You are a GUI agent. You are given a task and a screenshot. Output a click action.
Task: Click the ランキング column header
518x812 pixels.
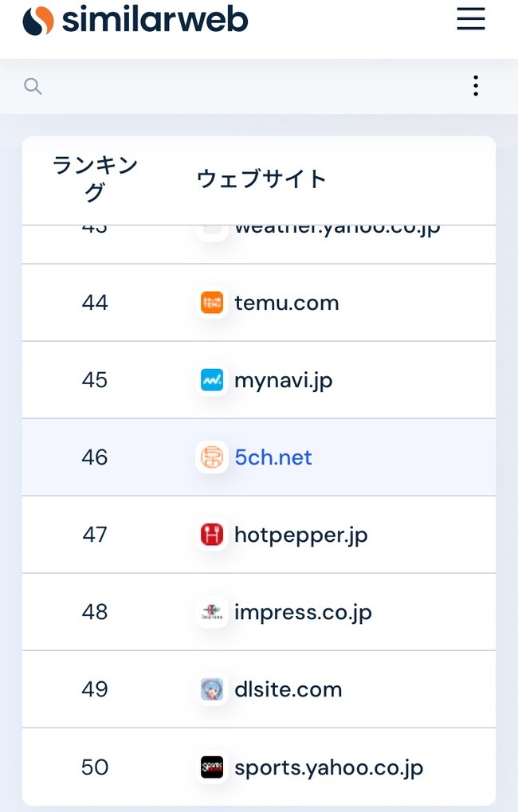tap(95, 179)
